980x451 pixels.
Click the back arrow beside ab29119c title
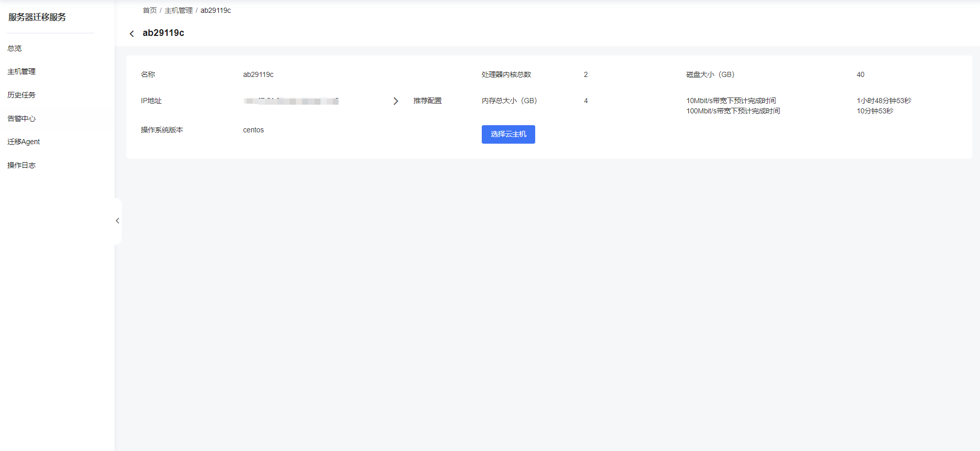pyautogui.click(x=131, y=33)
